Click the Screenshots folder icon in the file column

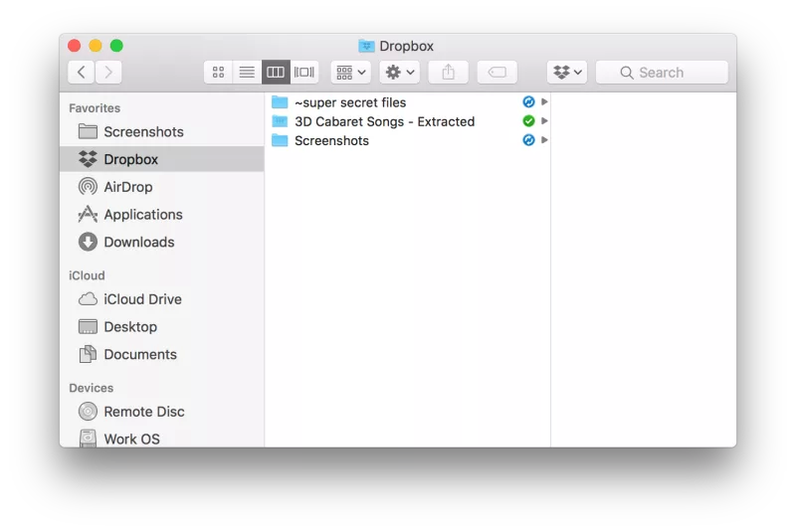click(280, 140)
